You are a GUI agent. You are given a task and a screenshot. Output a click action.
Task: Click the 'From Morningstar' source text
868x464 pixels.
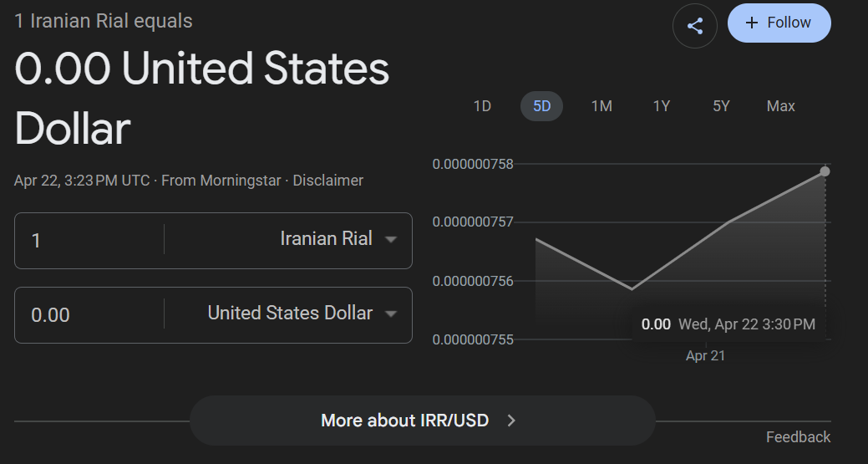[x=221, y=181]
